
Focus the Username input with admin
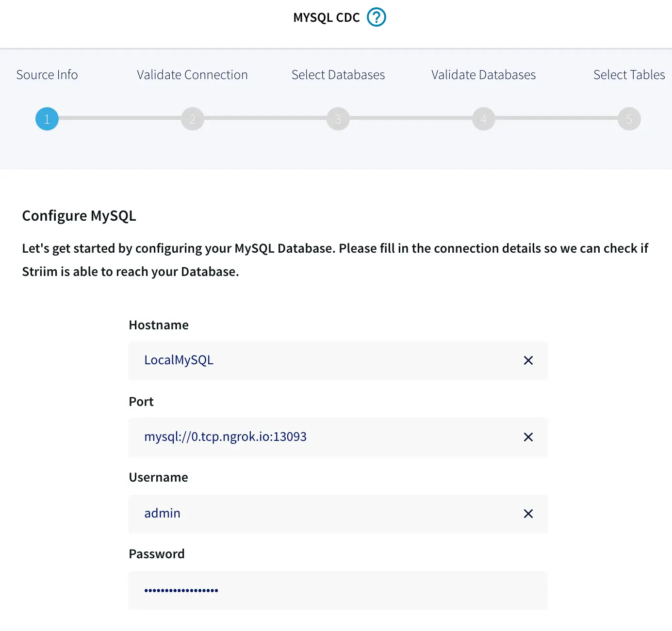click(x=320, y=514)
